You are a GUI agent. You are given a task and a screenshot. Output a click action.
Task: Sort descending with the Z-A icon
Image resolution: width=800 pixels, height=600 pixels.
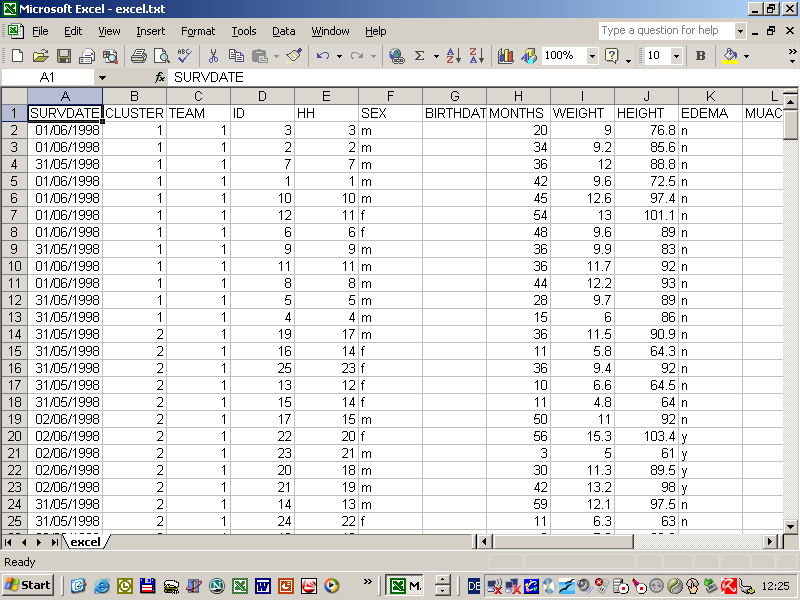476,56
